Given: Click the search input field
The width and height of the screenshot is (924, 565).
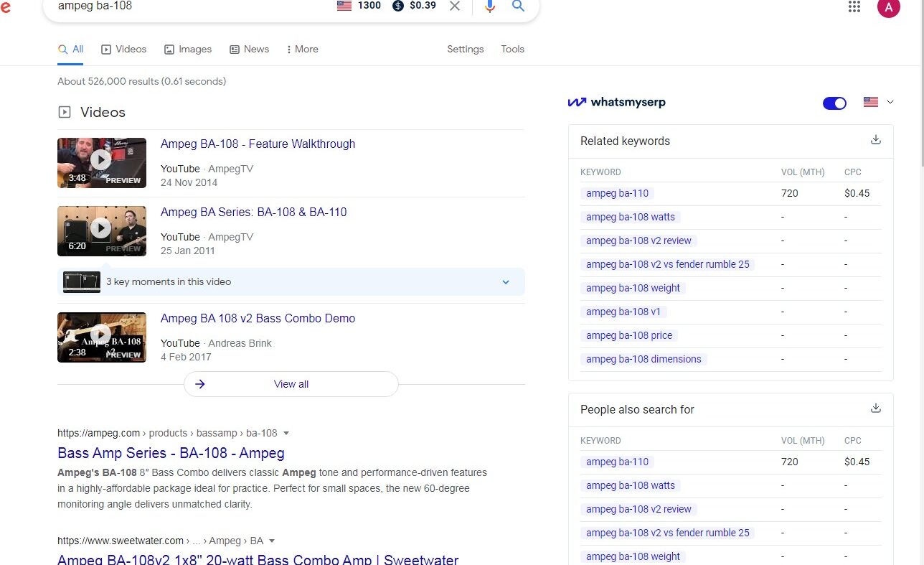Looking at the screenshot, I should click(x=190, y=6).
